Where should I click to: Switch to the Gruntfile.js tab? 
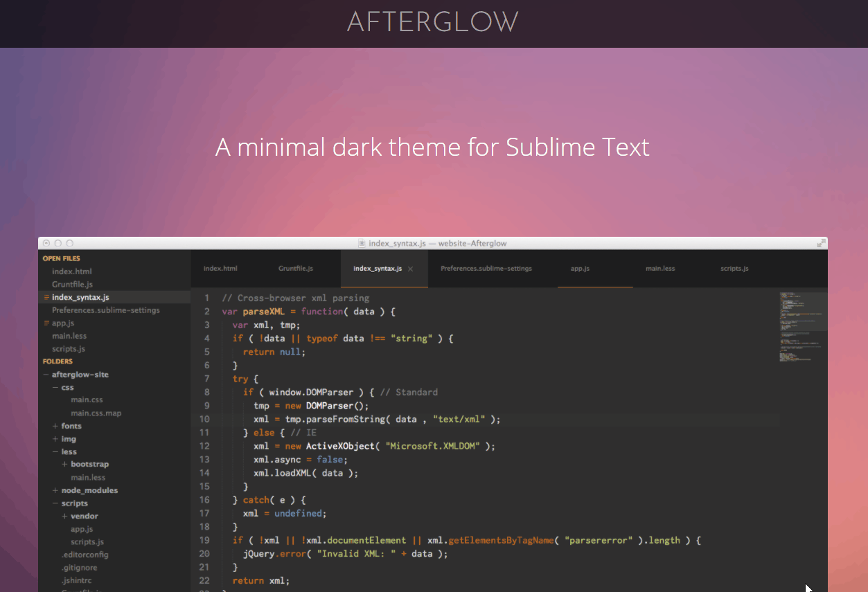point(296,268)
